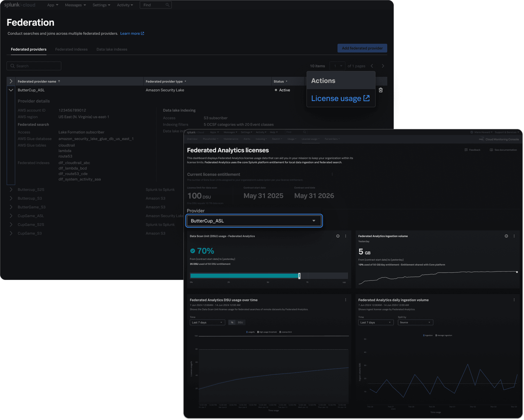Screen dimensions: 524x420
Task: Click Add federated provider button
Action: [x=362, y=48]
